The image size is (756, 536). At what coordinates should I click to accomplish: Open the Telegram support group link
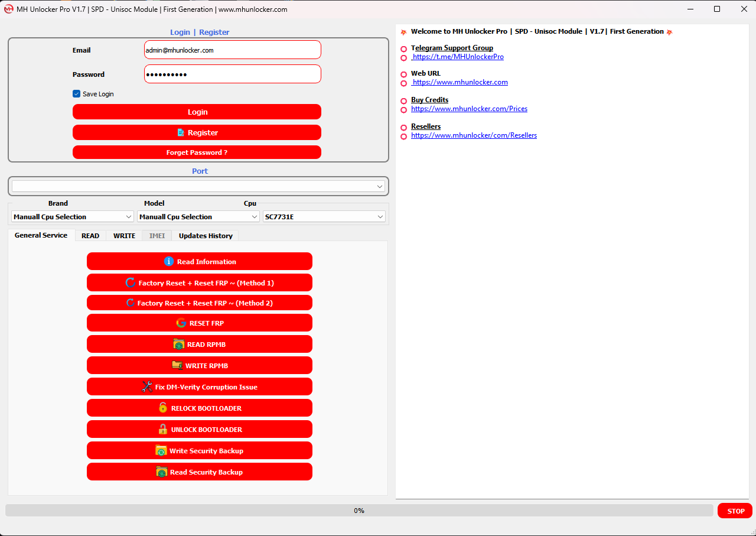tap(458, 57)
